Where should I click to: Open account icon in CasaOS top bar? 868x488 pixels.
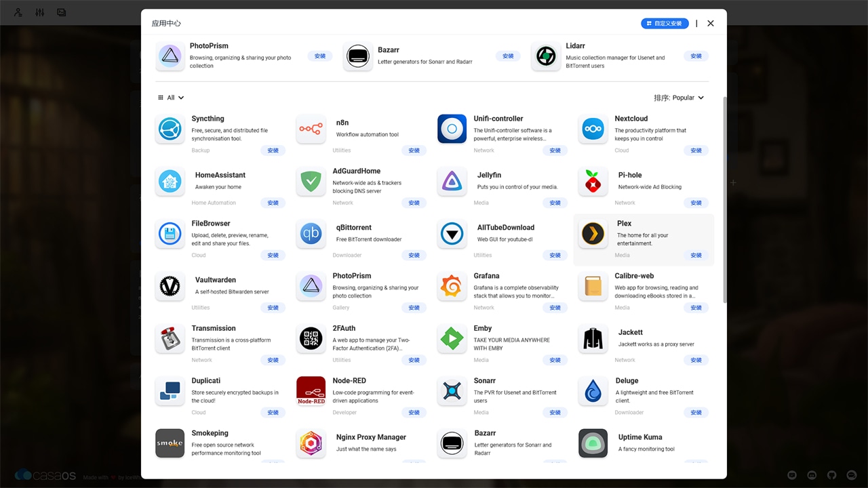click(18, 12)
